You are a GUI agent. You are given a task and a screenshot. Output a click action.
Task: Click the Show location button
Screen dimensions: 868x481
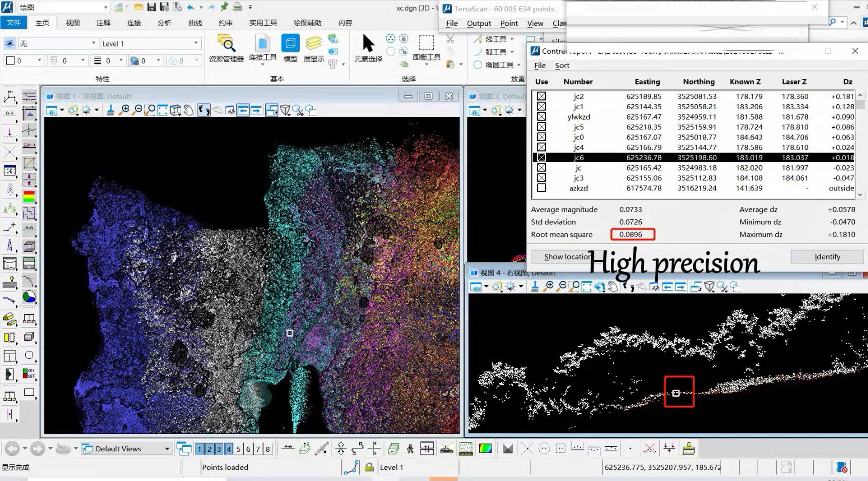pyautogui.click(x=567, y=257)
